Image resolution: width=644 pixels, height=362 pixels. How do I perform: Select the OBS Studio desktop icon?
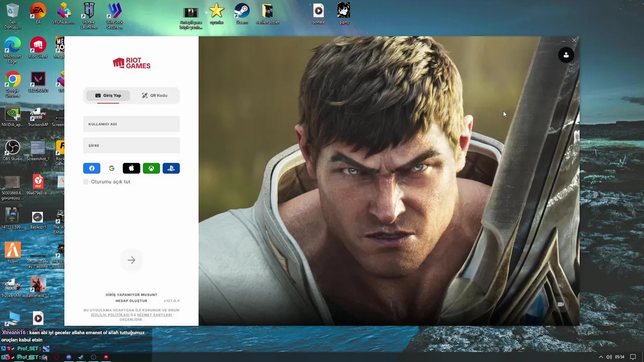click(13, 150)
